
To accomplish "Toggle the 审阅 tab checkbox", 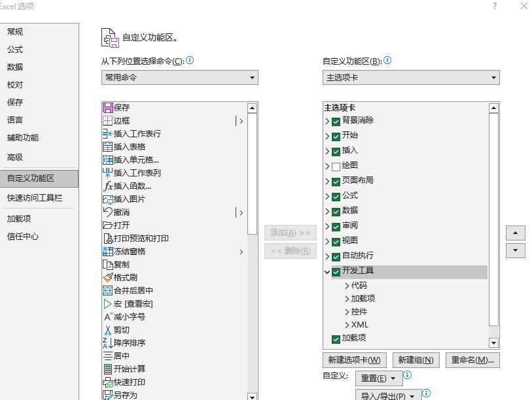I will 336,227.
